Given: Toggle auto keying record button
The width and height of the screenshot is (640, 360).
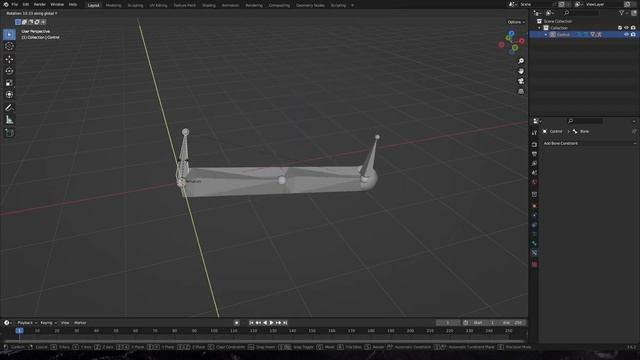Looking at the screenshot, I should click(x=236, y=322).
